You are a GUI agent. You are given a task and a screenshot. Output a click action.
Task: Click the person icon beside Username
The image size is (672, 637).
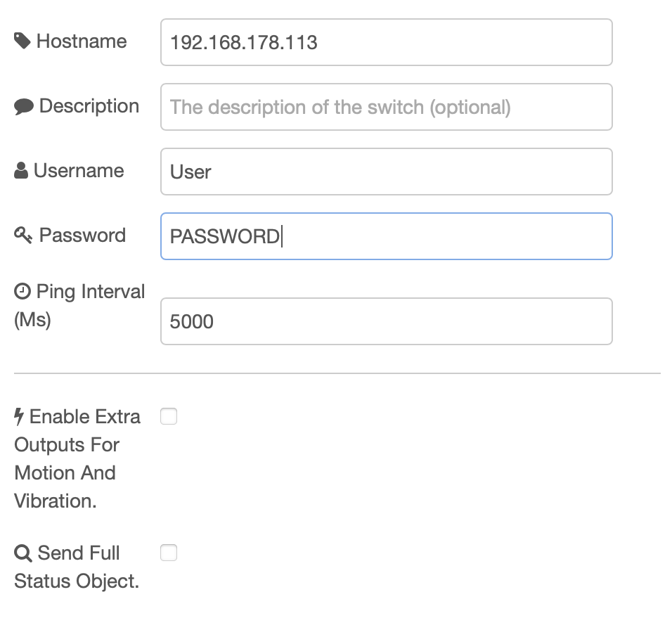[21, 169]
